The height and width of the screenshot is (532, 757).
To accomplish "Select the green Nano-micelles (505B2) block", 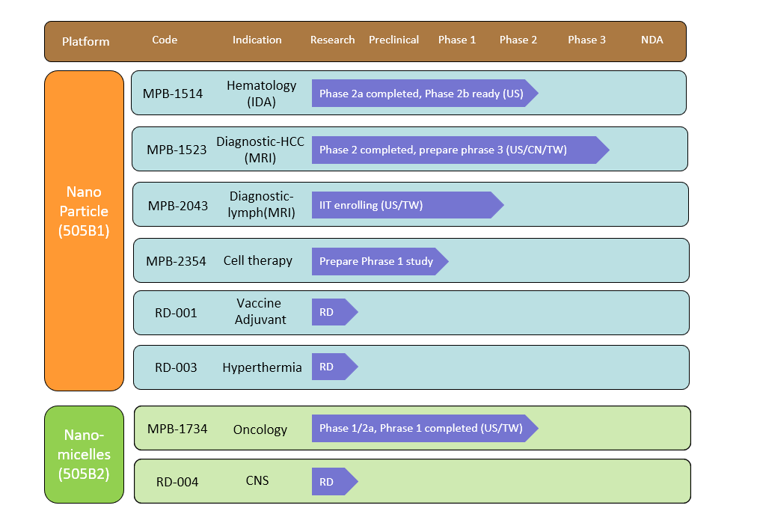I will coord(84,454).
